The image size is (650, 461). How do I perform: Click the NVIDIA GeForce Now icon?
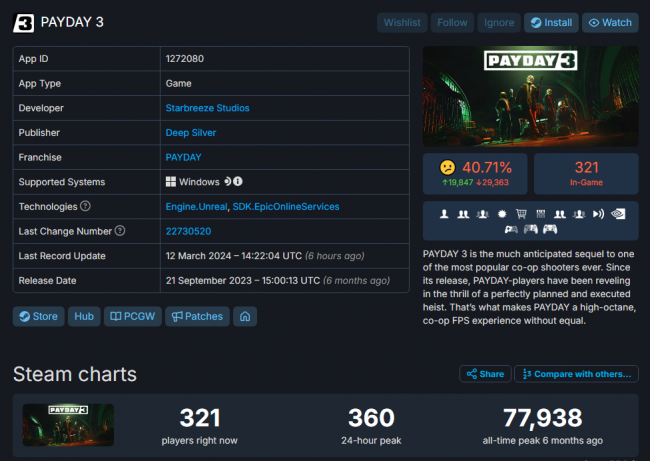click(618, 214)
